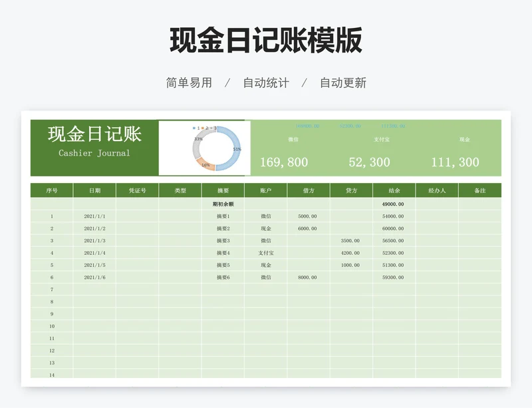532x408 pixels.
Task: Select the serial number 7 cell
Action: [52, 290]
